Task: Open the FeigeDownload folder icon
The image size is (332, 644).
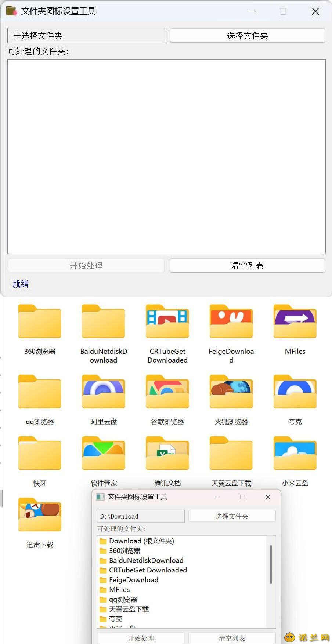Action: pyautogui.click(x=231, y=321)
